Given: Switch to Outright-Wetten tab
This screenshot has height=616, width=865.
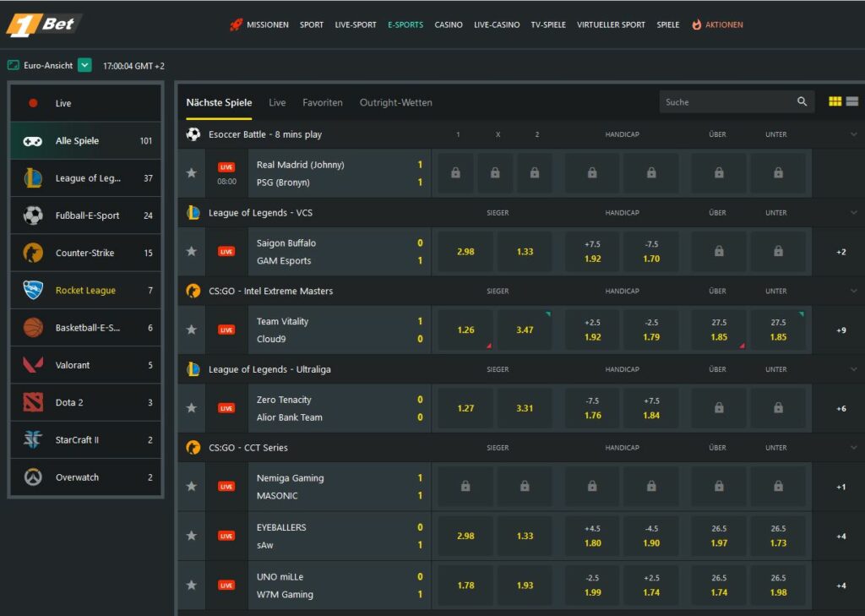Looking at the screenshot, I should click(x=395, y=103).
